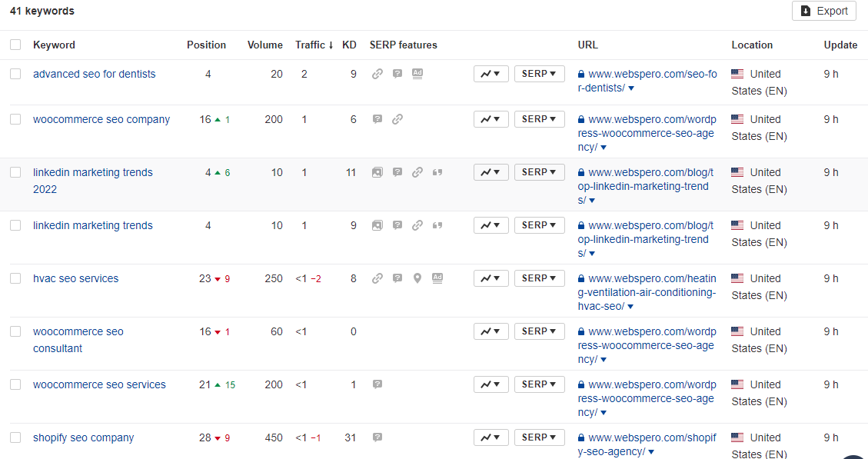This screenshot has width=868, height=459.
Task: Click the volume value 450 for shopify seo company
Action: 274,437
